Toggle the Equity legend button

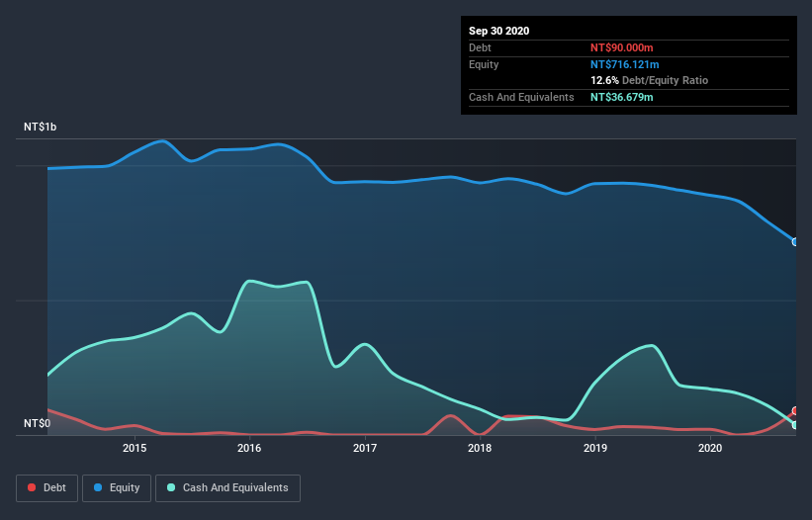point(117,488)
